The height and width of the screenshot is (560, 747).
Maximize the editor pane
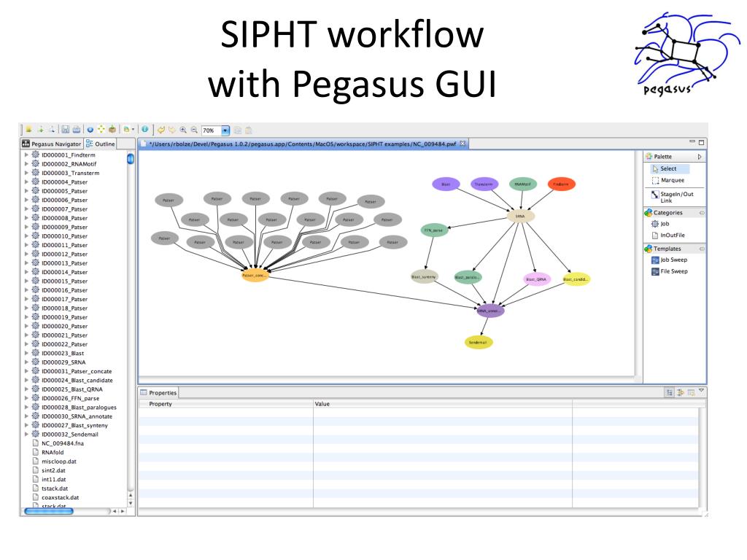(701, 142)
